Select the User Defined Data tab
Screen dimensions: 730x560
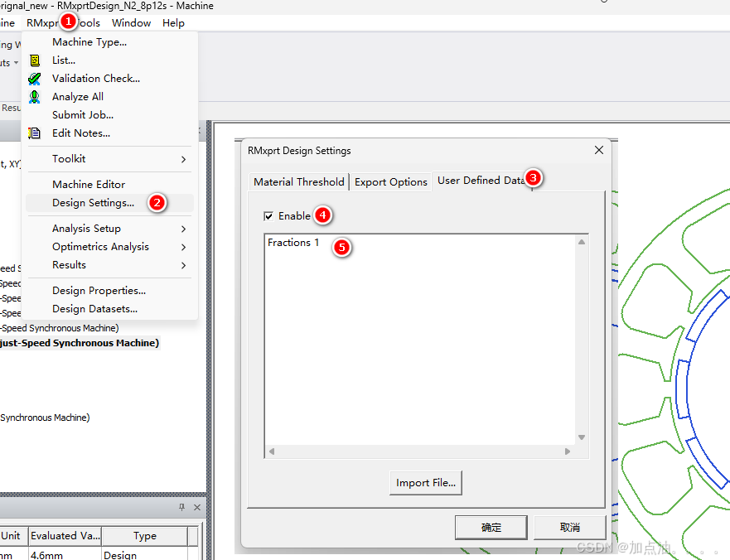coord(481,180)
